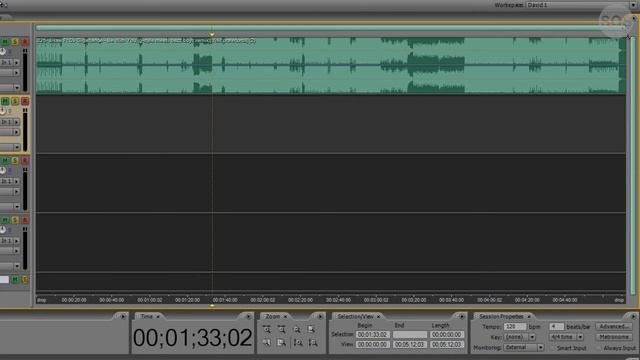640x360 pixels.
Task: Select the Zoom panel tab
Action: click(x=272, y=317)
